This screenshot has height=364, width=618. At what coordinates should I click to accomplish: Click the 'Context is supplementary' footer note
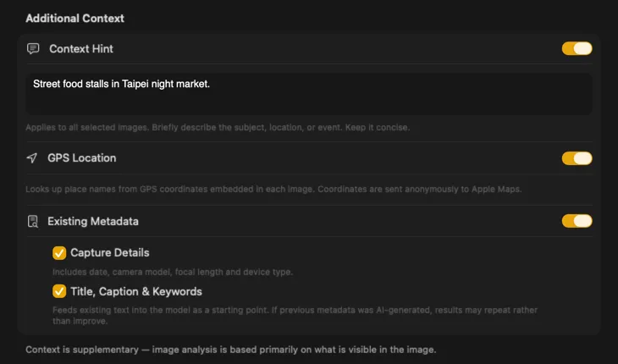[231, 350]
